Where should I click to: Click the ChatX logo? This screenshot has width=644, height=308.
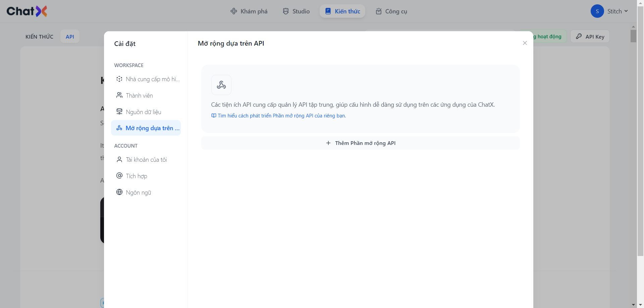tap(27, 11)
